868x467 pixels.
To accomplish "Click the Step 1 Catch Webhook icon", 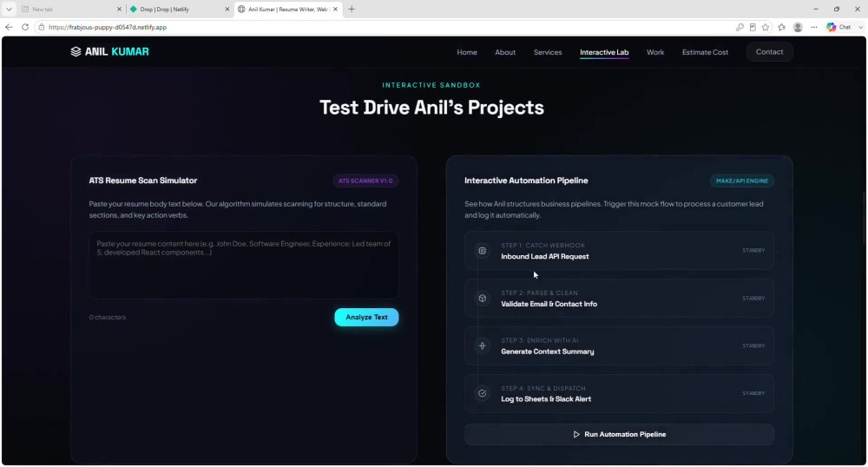I will click(x=482, y=251).
